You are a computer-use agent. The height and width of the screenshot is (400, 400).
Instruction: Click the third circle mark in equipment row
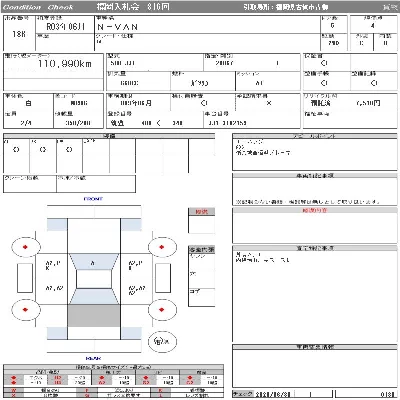click(69, 150)
